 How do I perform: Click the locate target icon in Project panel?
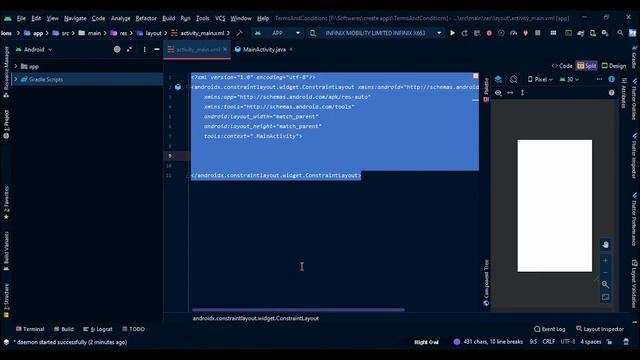pos(117,49)
